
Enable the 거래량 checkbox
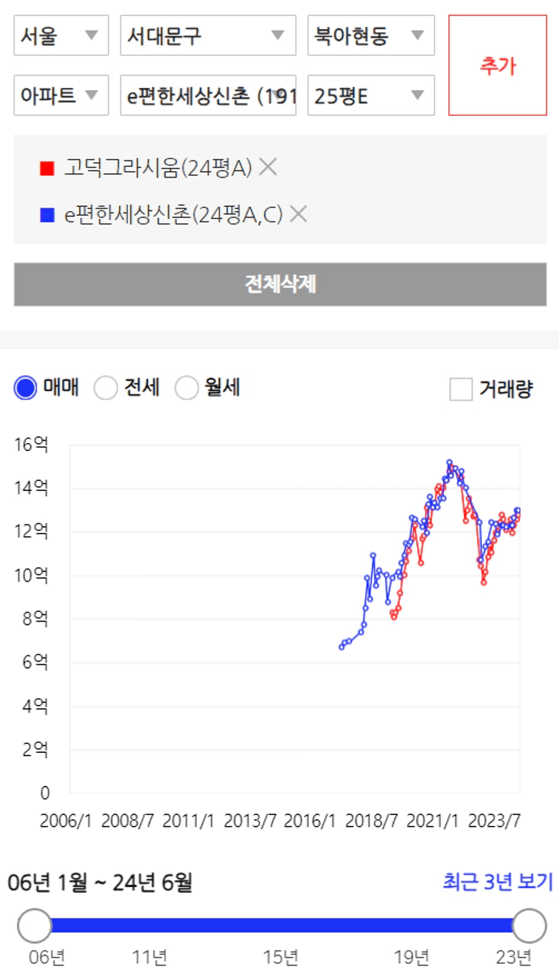point(461,390)
